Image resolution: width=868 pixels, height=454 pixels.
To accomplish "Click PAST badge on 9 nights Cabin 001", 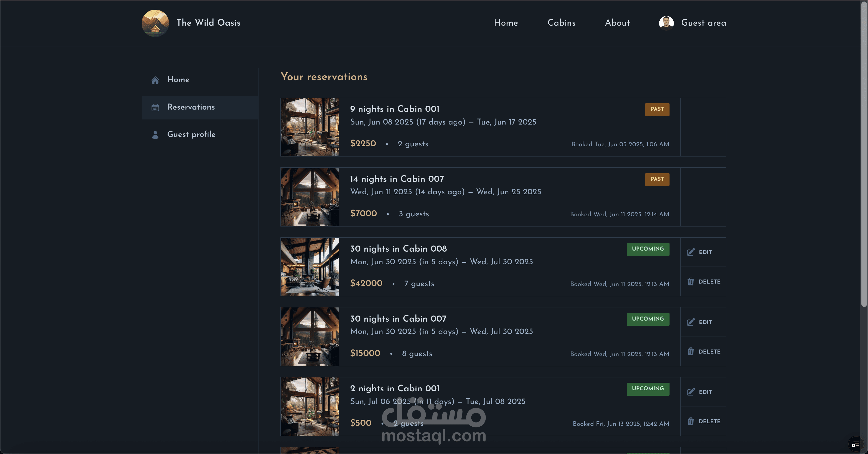I will [x=657, y=110].
